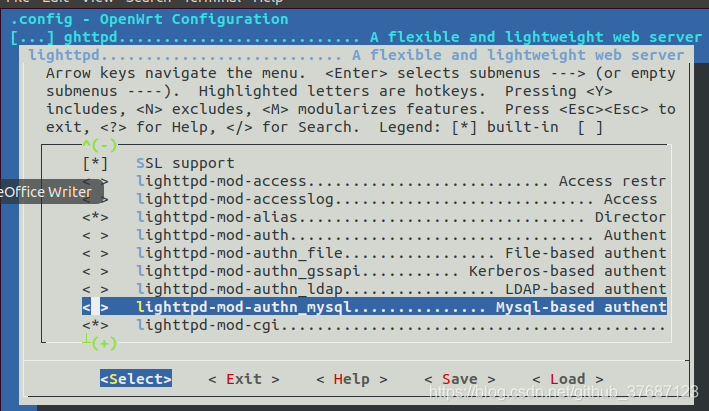Click the 'Kerberos-based authent' description text
709x411 pixels.
(x=567, y=272)
